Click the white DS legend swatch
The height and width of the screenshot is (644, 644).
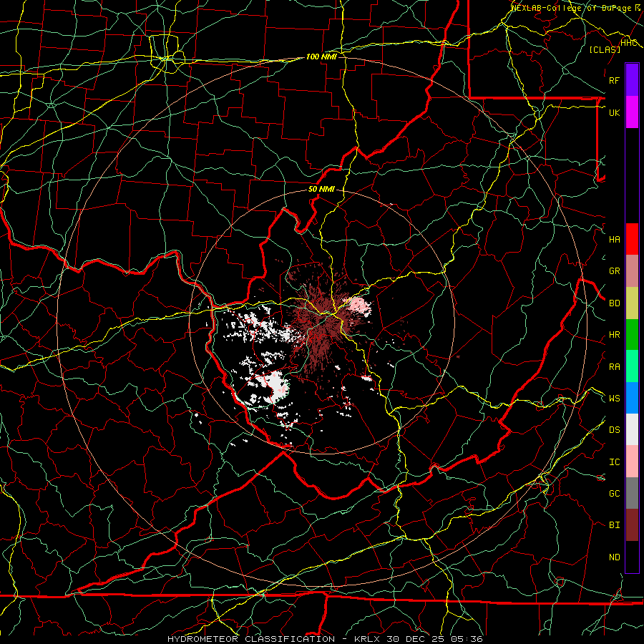(632, 429)
